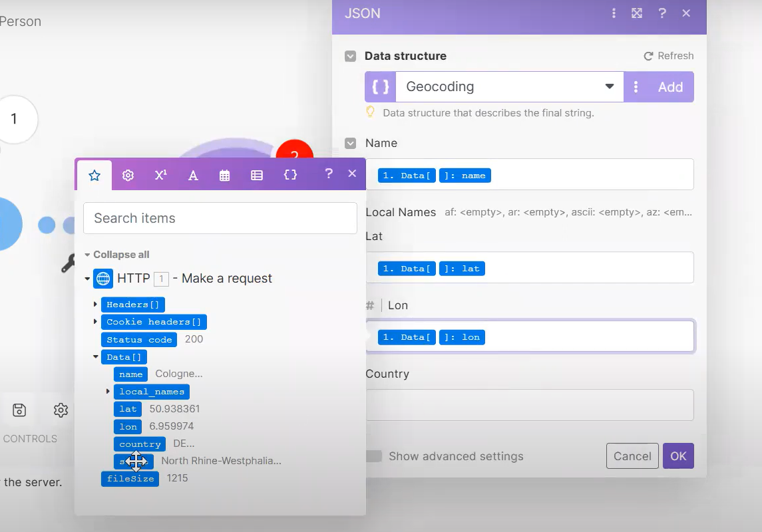
Task: Insert the country variable pill
Action: pyautogui.click(x=140, y=444)
